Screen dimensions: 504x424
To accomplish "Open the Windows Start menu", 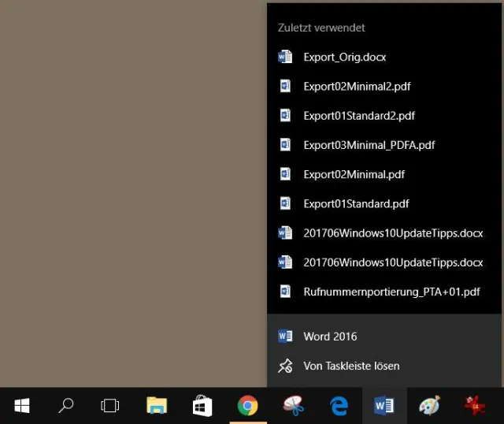I will pyautogui.click(x=22, y=406).
